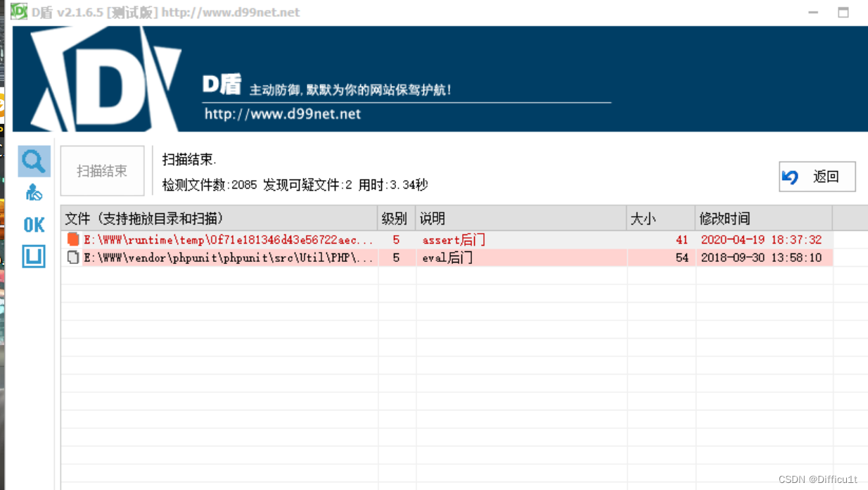Open the blue square-bracket sidebar icon
The height and width of the screenshot is (490, 868).
pyautogui.click(x=34, y=257)
